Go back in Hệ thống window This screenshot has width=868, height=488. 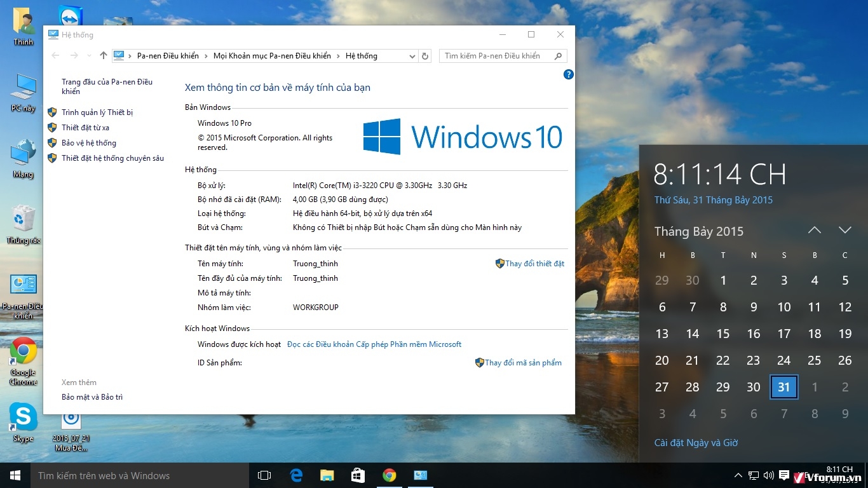point(56,56)
